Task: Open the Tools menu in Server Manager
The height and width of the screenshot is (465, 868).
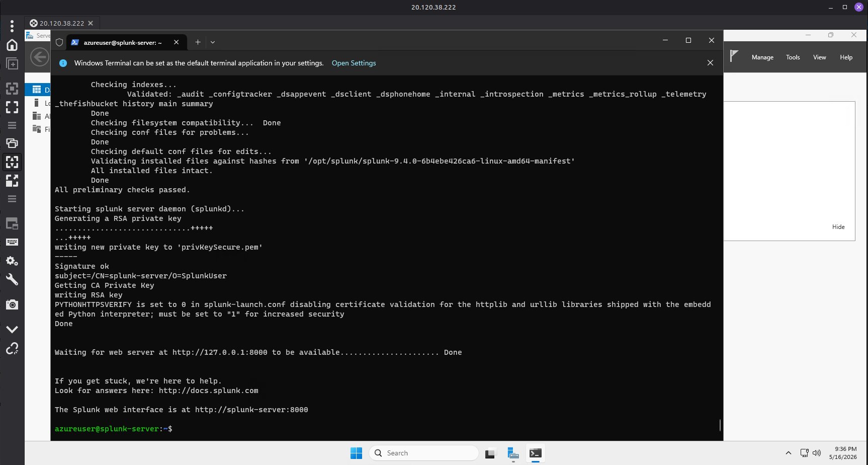Action: (x=793, y=57)
